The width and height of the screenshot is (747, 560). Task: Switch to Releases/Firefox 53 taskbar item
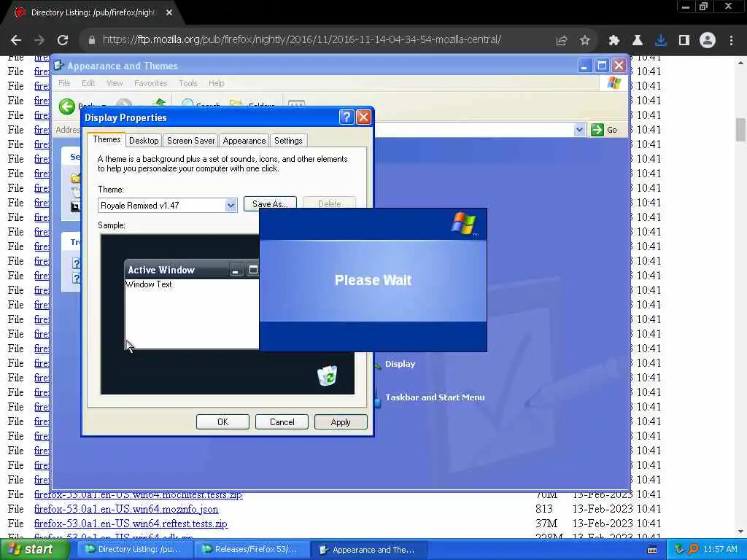[x=251, y=550]
